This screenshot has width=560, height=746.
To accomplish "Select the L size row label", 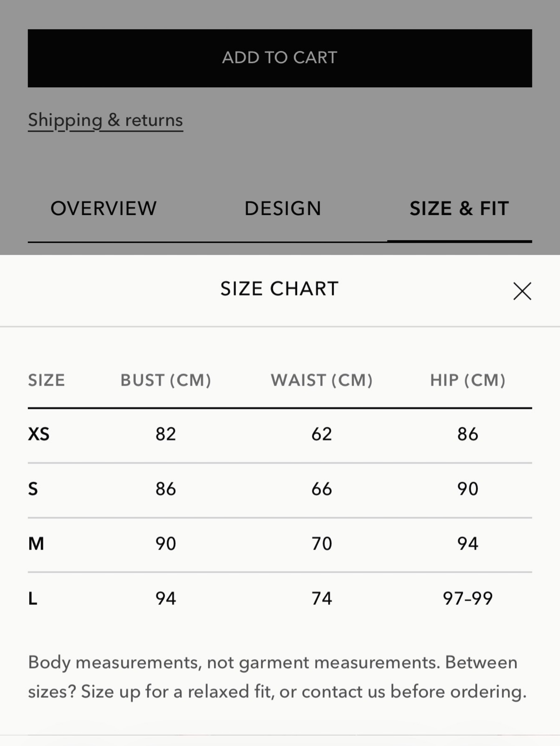I will (x=33, y=598).
